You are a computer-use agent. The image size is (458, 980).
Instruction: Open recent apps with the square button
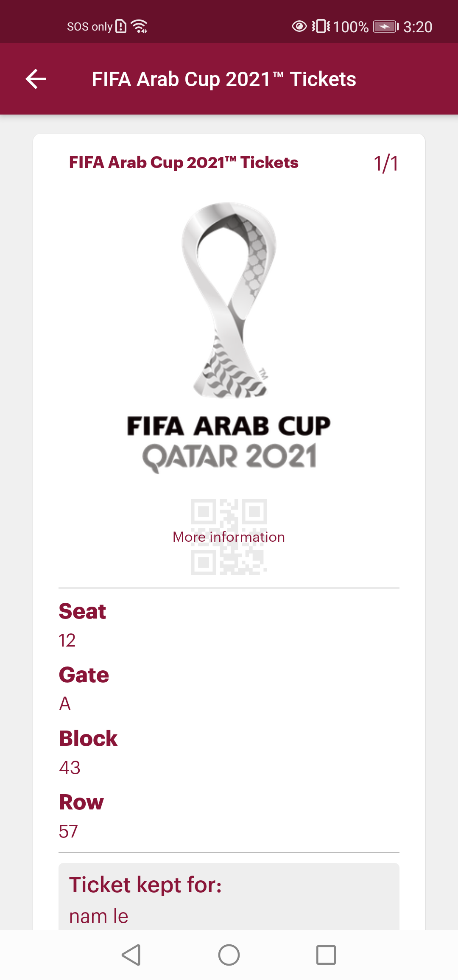[326, 955]
